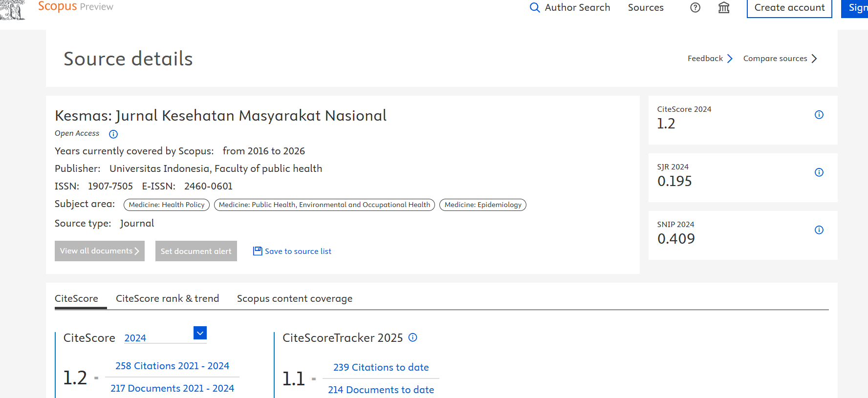Open the help question mark icon
The image size is (868, 398).
[695, 8]
